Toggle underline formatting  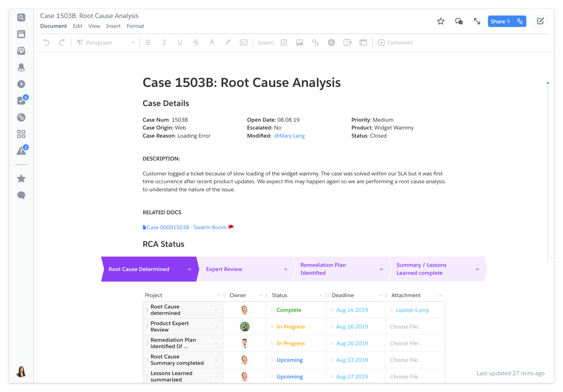(180, 42)
